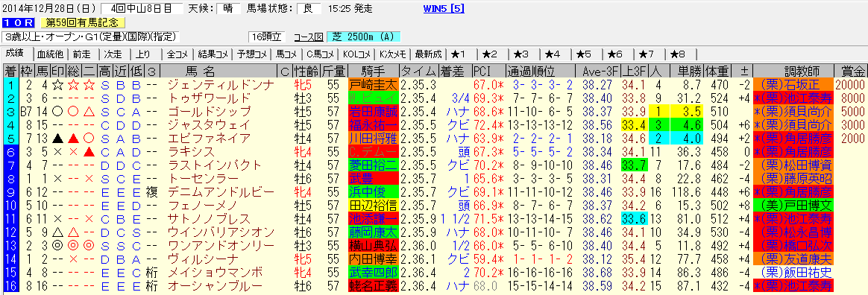The image size is (868, 295).
Task: Select the ★4 tab
Action: [556, 54]
